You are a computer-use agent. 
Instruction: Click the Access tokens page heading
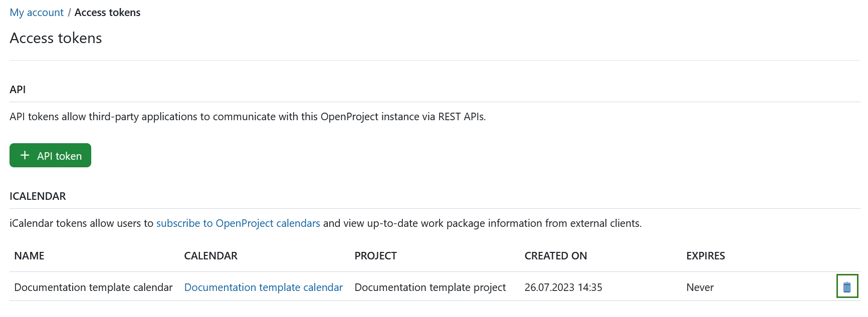[x=56, y=38]
